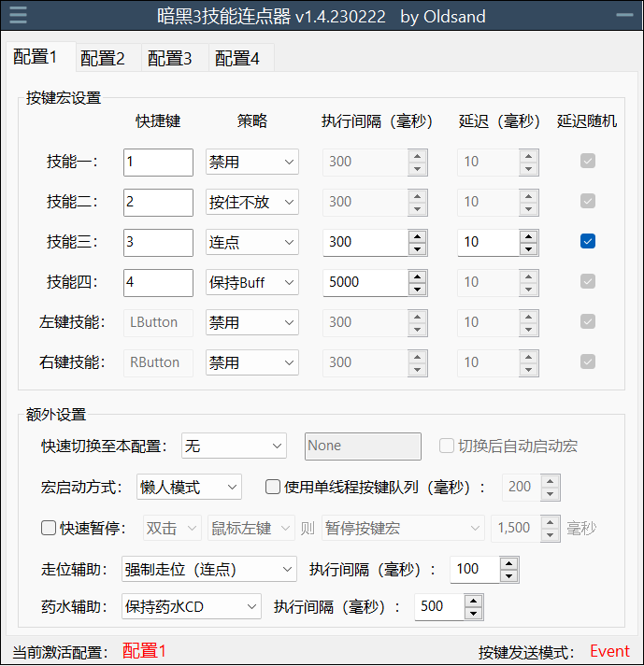Toggle 技能三 延迟随机 checkbox
The image size is (644, 666).
pyautogui.click(x=588, y=241)
